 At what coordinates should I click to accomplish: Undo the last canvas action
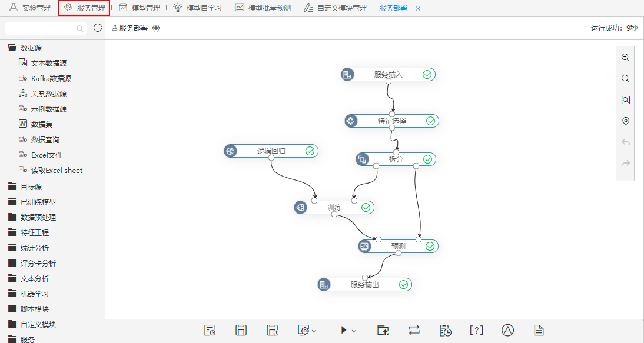(x=626, y=142)
